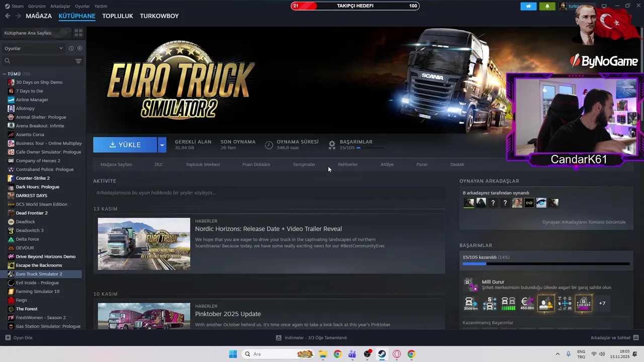Collapse the TÜMÜ games category
The width and height of the screenshot is (644, 362).
pos(5,74)
